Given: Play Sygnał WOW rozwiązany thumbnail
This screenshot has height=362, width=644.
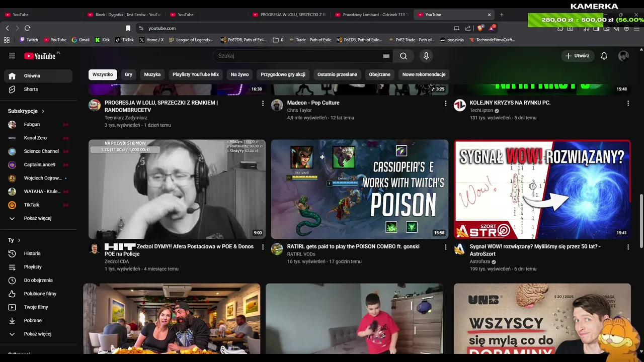Looking at the screenshot, I should coord(542,189).
